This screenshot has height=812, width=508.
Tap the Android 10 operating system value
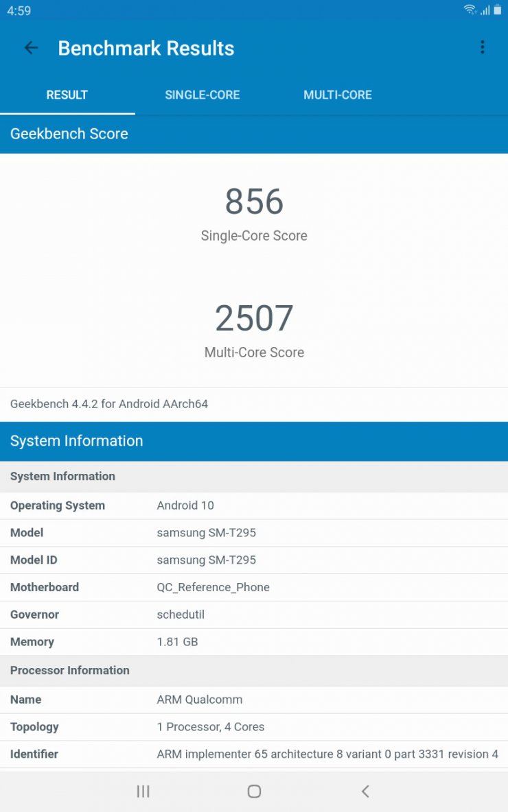point(185,505)
